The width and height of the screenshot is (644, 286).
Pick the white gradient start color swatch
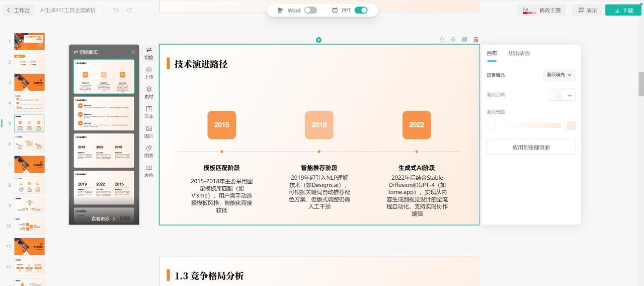(x=491, y=125)
